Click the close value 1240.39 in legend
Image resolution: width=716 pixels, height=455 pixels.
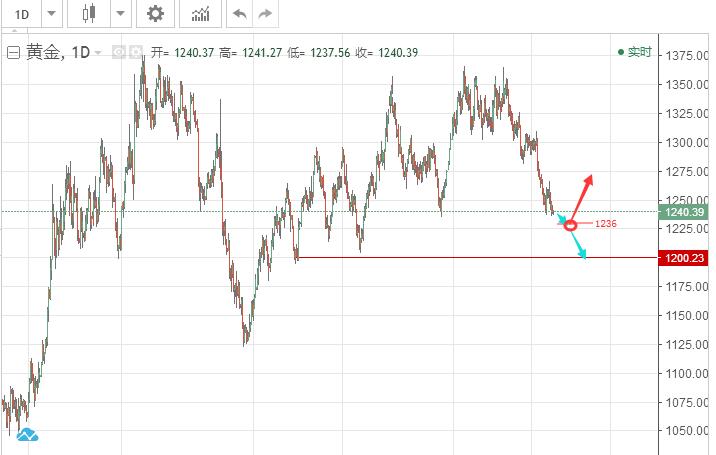pyautogui.click(x=398, y=53)
